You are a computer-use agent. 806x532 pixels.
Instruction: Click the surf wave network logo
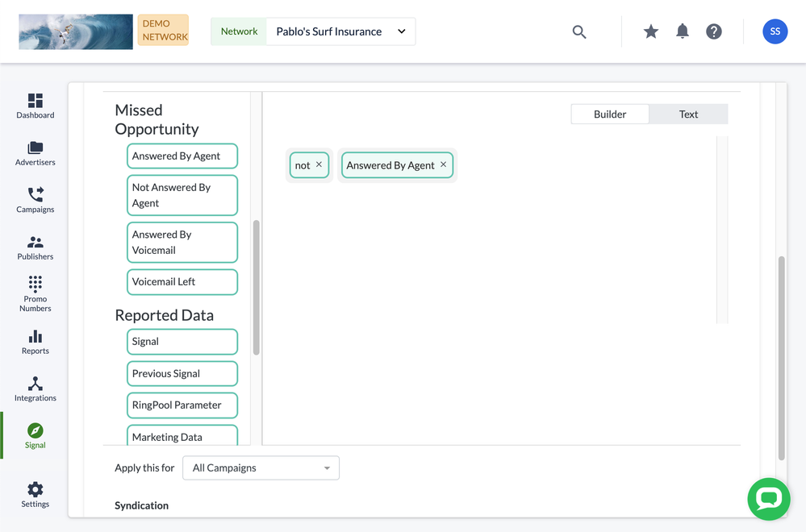click(x=76, y=31)
